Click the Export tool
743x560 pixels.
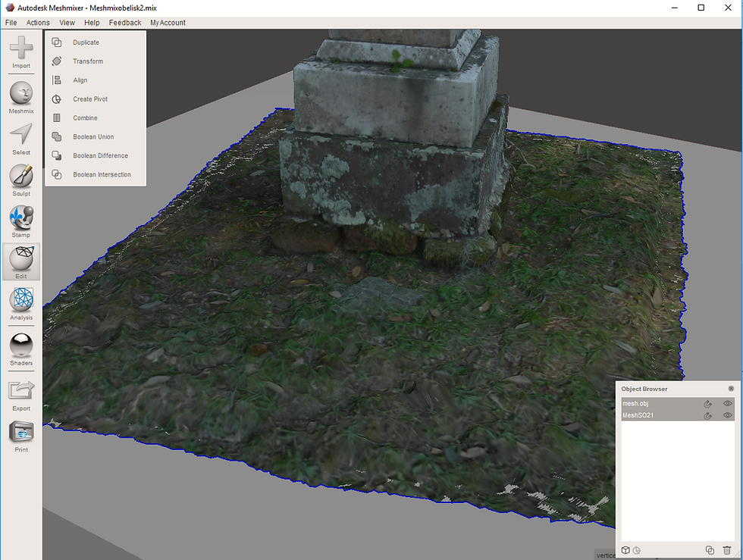click(x=21, y=395)
